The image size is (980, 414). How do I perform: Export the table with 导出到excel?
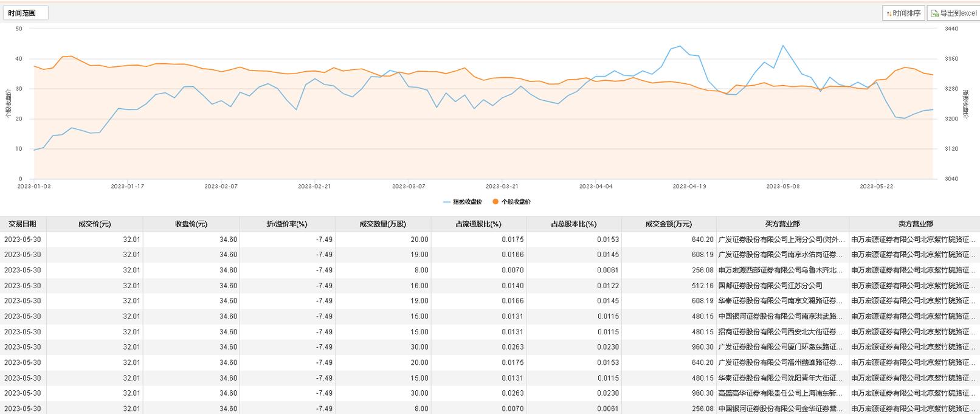coord(953,13)
